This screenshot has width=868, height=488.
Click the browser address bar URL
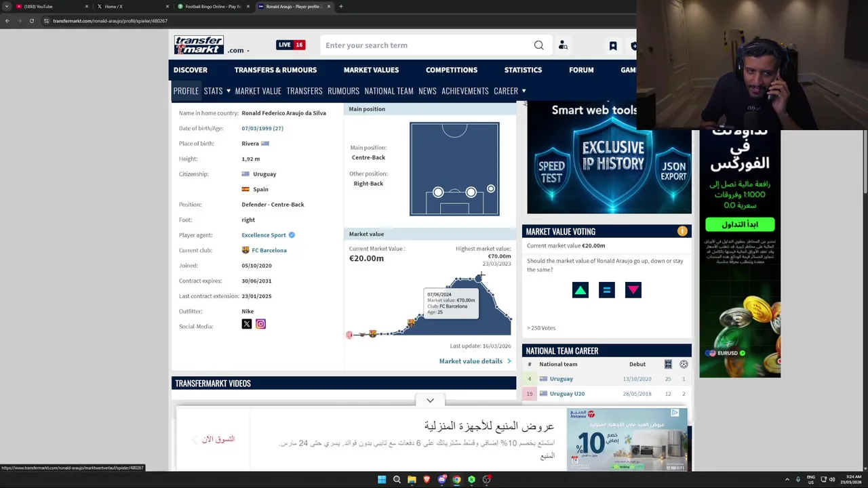110,21
